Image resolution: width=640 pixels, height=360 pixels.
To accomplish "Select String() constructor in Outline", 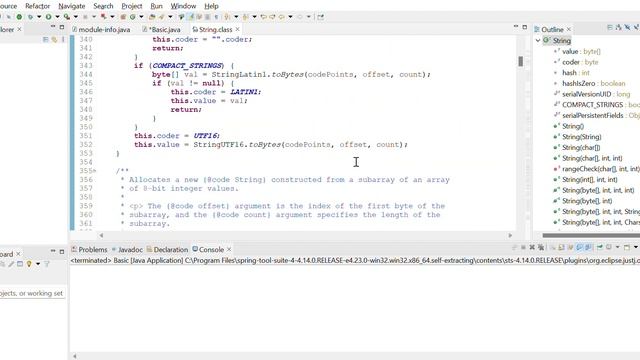I will pos(573,126).
